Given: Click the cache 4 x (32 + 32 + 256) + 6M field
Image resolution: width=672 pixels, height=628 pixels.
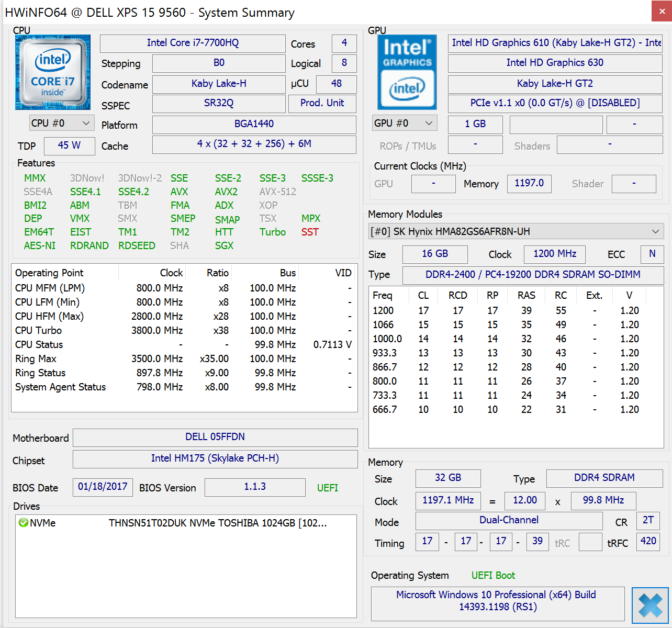Looking at the screenshot, I should point(254,144).
